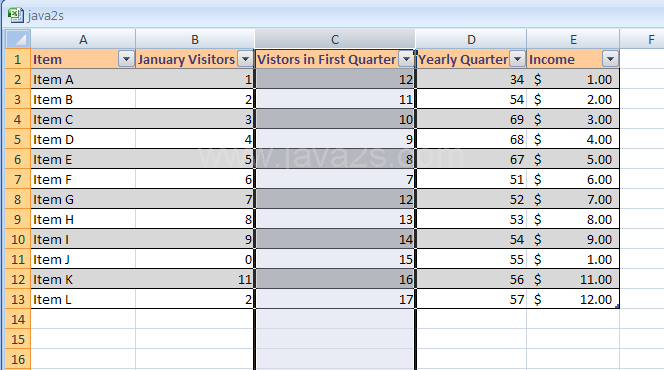
Task: Select row 14 header
Action: click(18, 319)
